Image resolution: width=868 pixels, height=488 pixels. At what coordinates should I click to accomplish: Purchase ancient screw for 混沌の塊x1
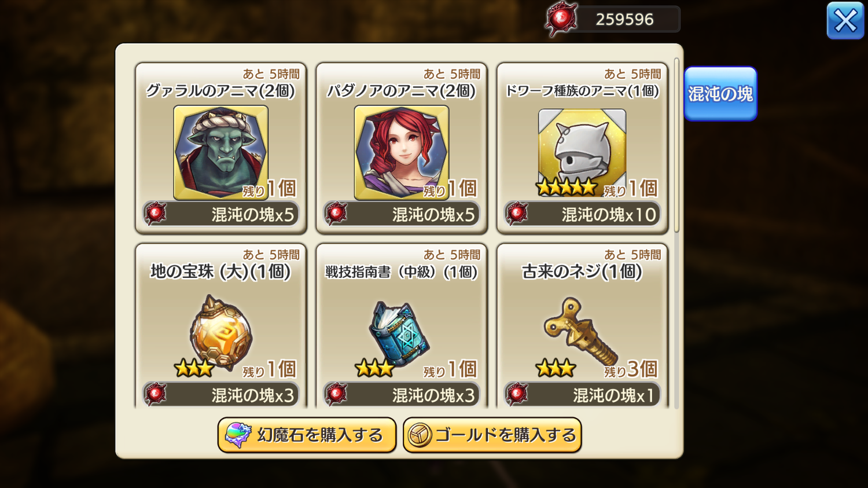[x=582, y=395]
